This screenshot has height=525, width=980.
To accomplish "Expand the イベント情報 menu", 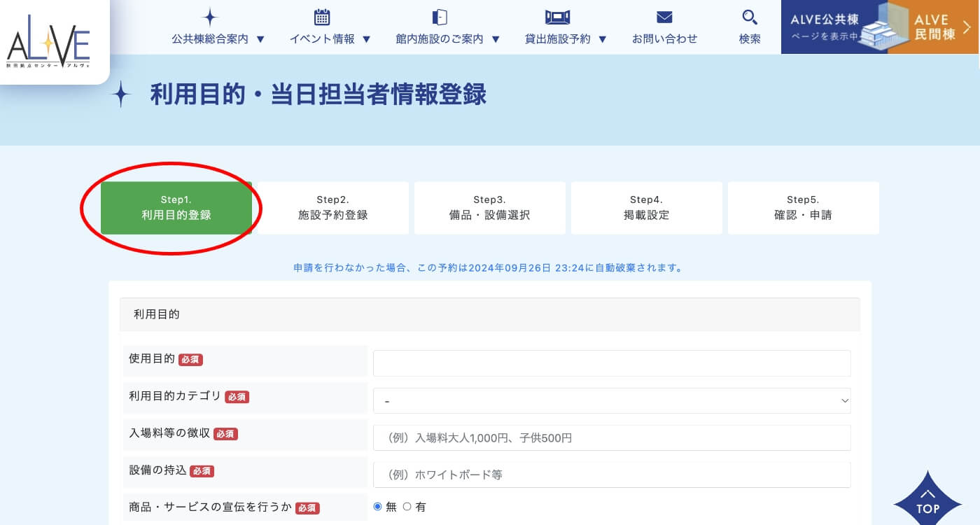I will (x=330, y=39).
